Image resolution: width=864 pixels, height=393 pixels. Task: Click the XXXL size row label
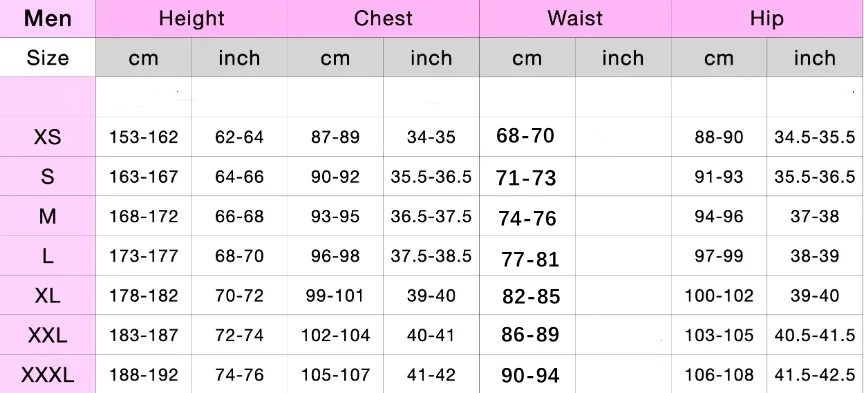tap(47, 375)
